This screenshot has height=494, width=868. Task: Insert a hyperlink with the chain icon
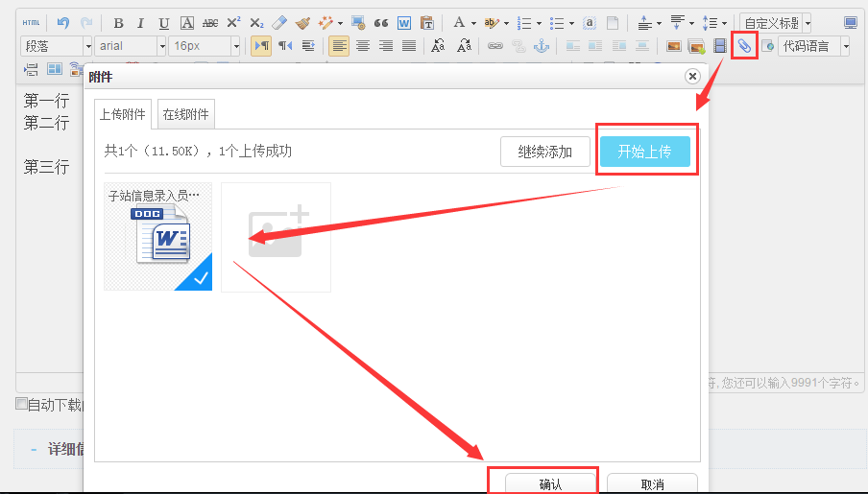pos(494,45)
